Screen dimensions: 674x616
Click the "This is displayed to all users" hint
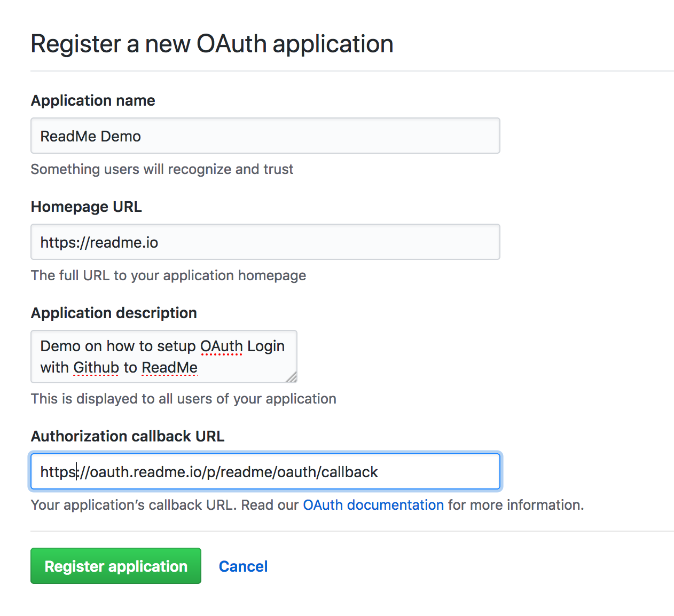184,399
